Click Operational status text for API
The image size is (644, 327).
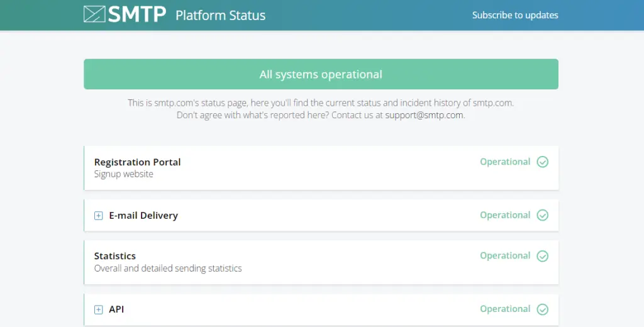point(505,309)
